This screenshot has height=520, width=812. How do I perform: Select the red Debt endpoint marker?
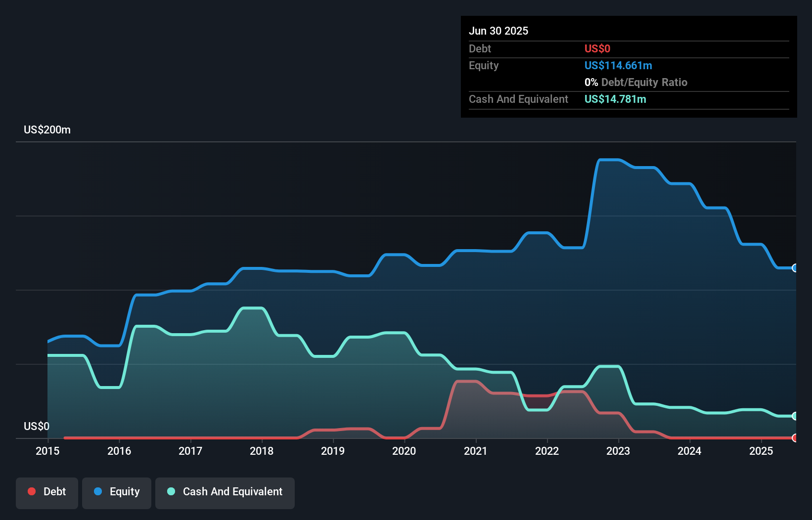point(795,438)
